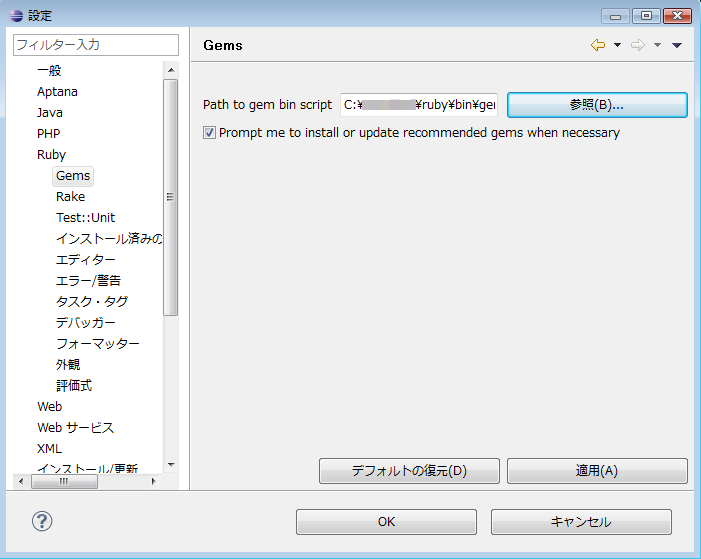This screenshot has width=701, height=559.
Task: Select Gems under Ruby
Action: (73, 176)
